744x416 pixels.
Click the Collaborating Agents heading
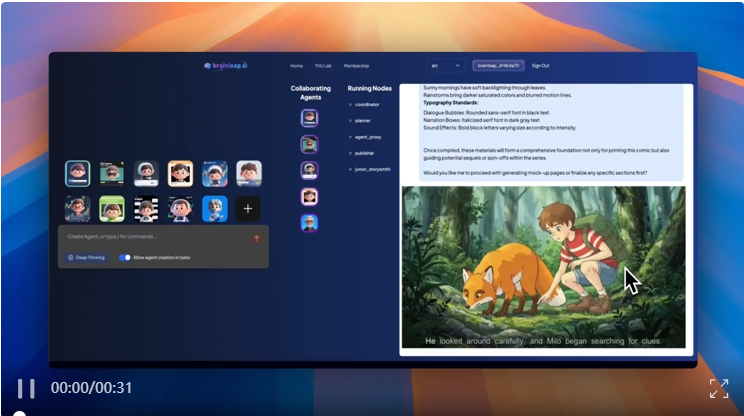[311, 92]
